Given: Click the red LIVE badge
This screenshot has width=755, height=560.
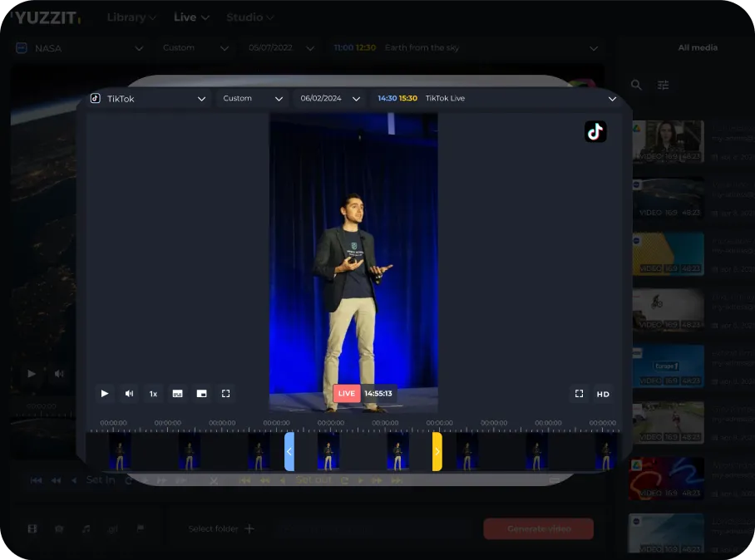Looking at the screenshot, I should coord(347,394).
